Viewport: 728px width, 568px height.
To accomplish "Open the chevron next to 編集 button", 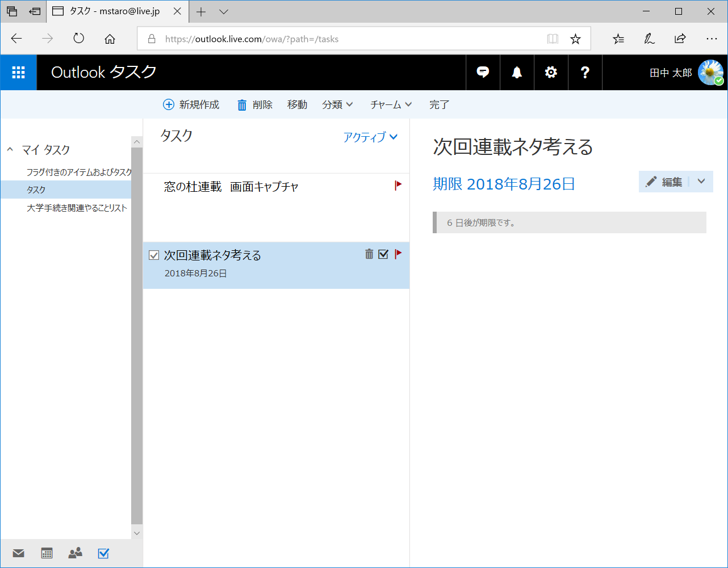I will 701,182.
